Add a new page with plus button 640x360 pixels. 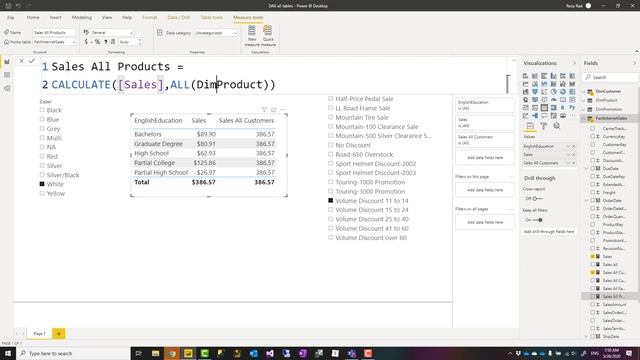click(x=58, y=333)
